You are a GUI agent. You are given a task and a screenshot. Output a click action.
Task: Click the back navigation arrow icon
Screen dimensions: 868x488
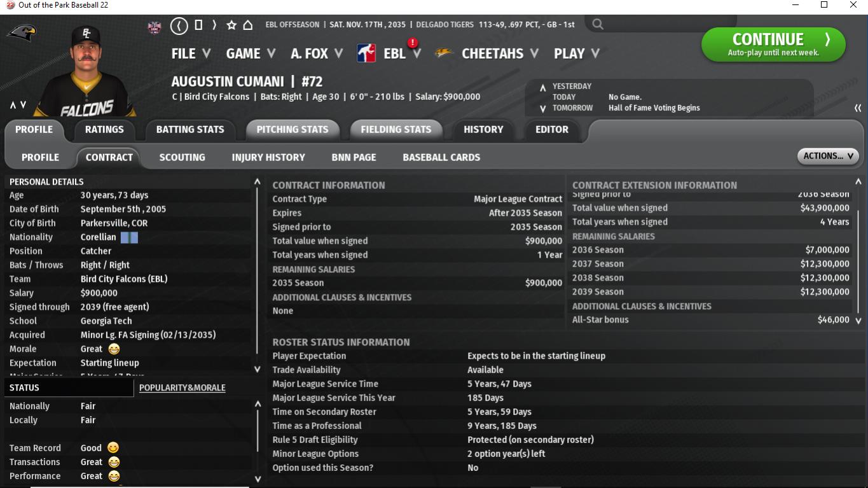click(179, 25)
